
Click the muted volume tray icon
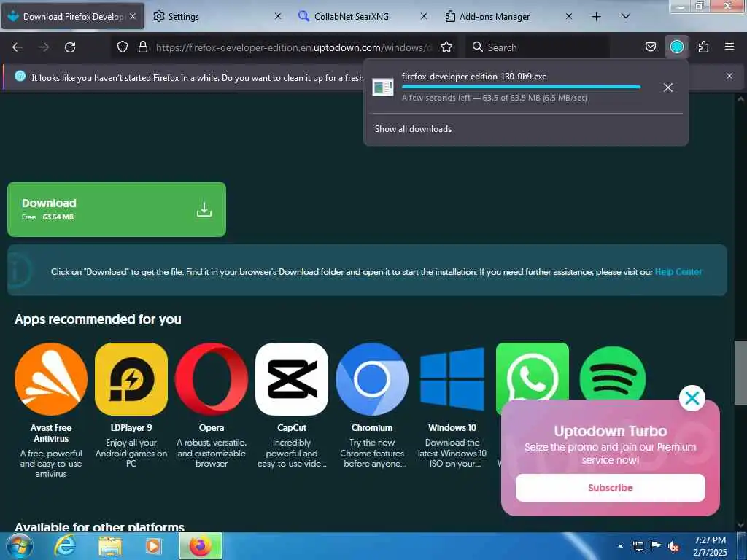tap(673, 547)
